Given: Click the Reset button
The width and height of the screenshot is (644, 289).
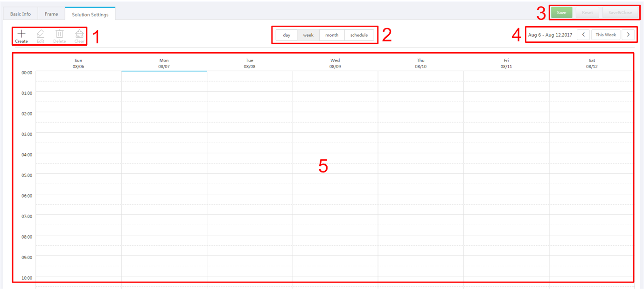Looking at the screenshot, I should click(x=588, y=13).
